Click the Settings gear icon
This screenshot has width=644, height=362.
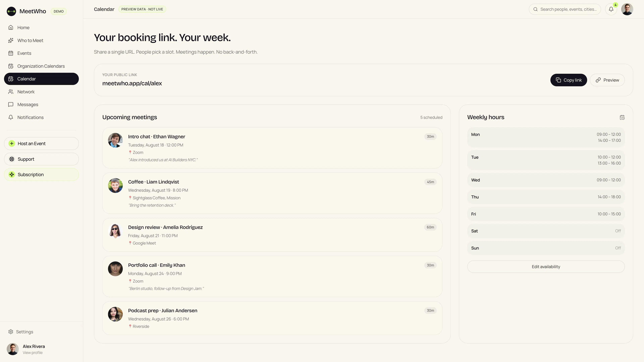point(11,332)
